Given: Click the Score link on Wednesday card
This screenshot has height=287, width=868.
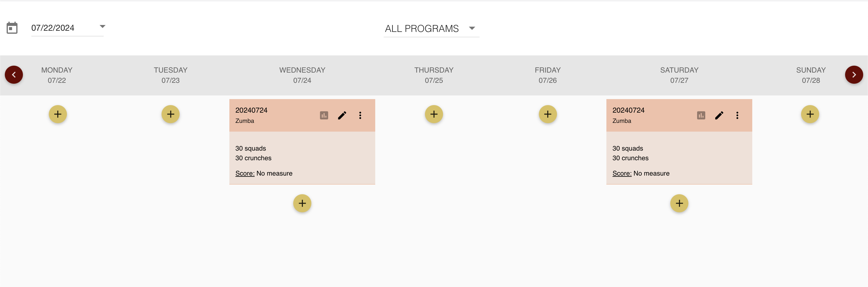Looking at the screenshot, I should pyautogui.click(x=245, y=173).
